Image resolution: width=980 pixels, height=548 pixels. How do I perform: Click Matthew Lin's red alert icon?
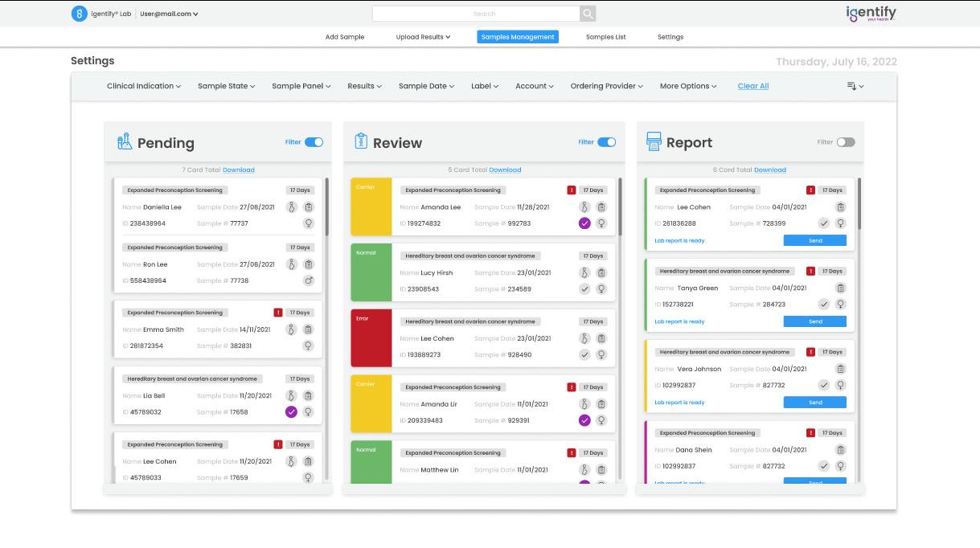click(x=572, y=452)
